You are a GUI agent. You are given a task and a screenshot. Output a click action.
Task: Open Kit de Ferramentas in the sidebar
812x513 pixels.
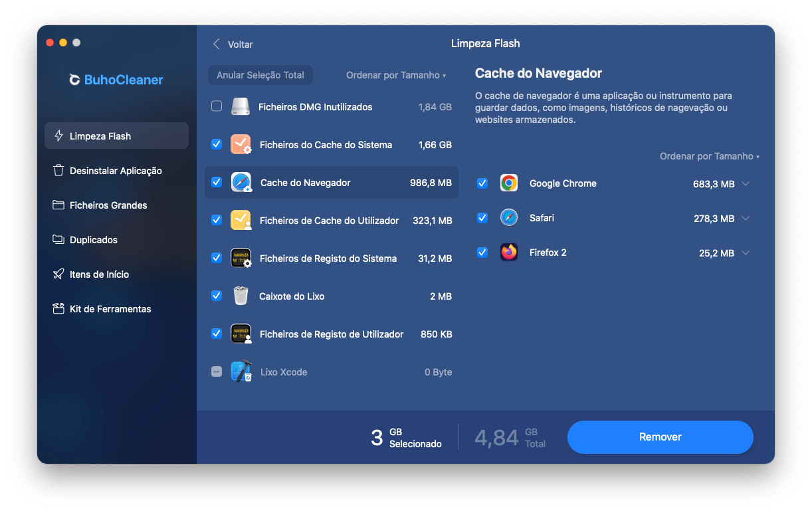pos(116,308)
